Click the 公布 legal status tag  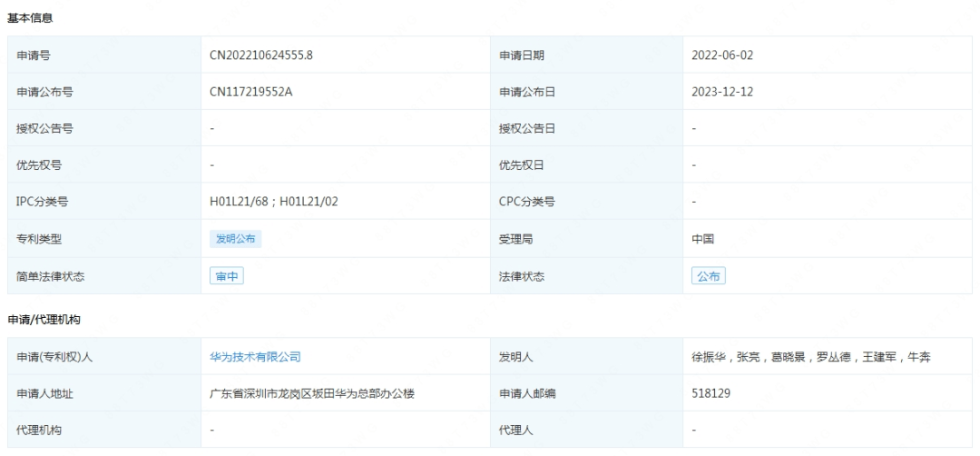708,277
